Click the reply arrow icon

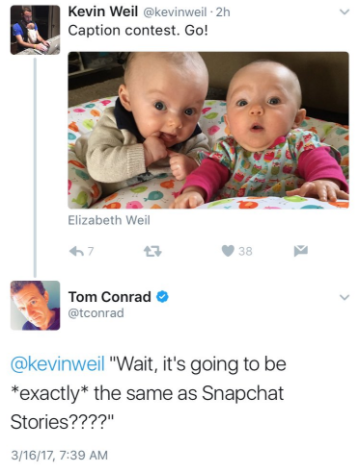76,251
